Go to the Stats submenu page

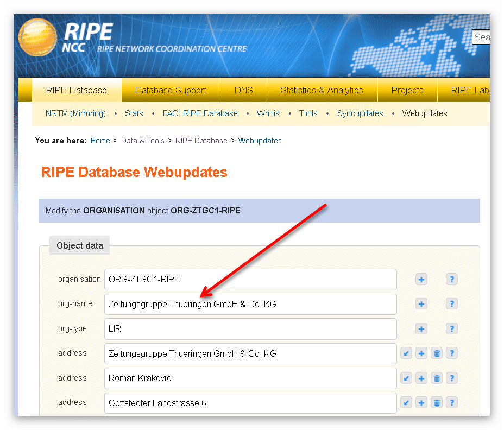pyautogui.click(x=134, y=113)
